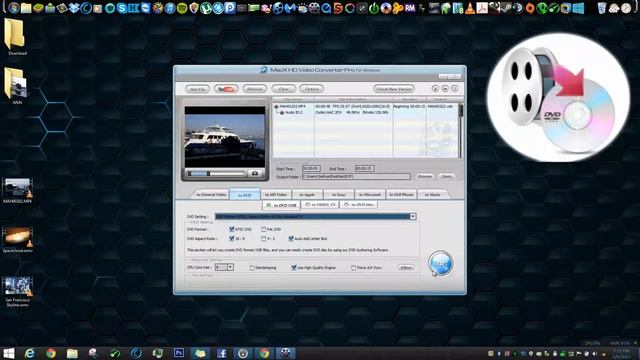Switch to the to Cell Phone tab
The image size is (640, 360).
click(x=401, y=195)
